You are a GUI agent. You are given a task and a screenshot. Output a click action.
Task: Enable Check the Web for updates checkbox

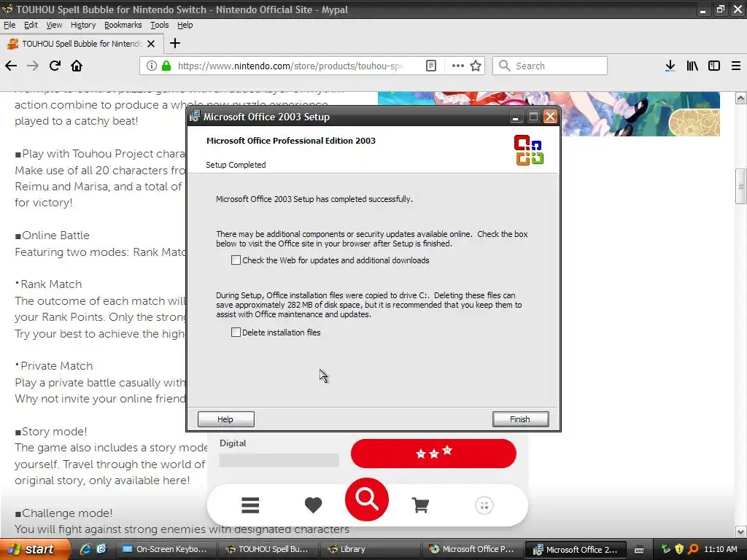[x=236, y=260]
